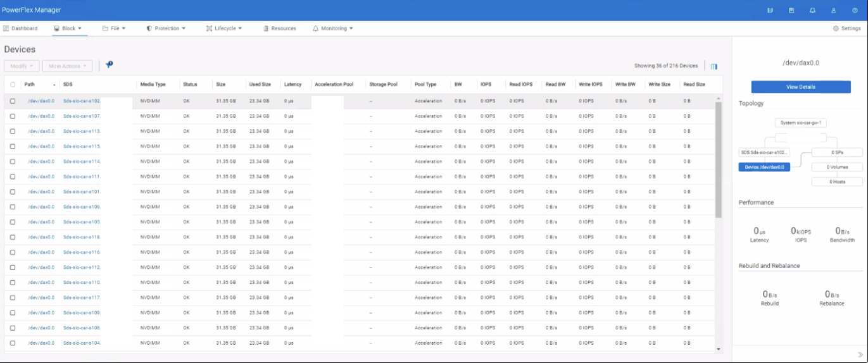The width and height of the screenshot is (868, 363).
Task: Go to the Dashboard tab
Action: pyautogui.click(x=20, y=28)
